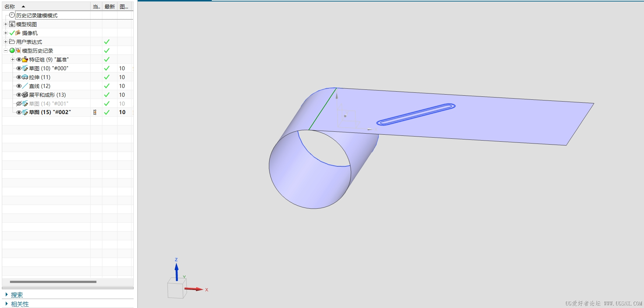Click the 用户表达式 folder icon
Screen dimensions: 644x308
coord(12,42)
